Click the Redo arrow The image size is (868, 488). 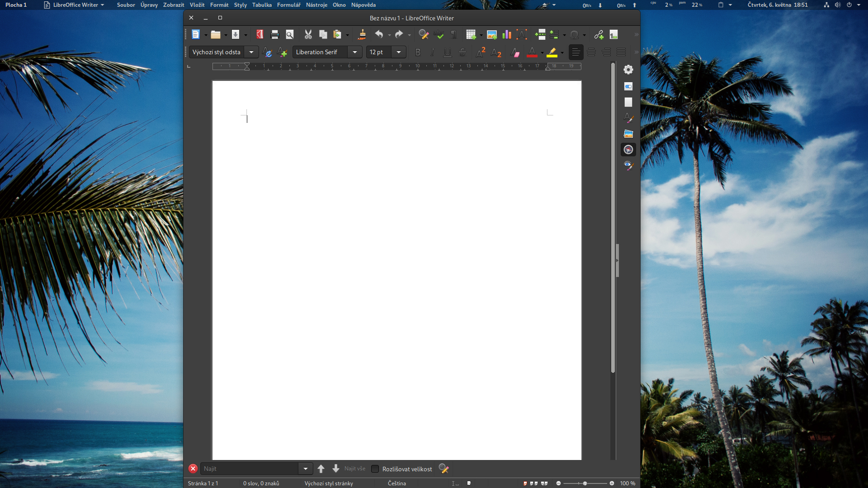399,34
